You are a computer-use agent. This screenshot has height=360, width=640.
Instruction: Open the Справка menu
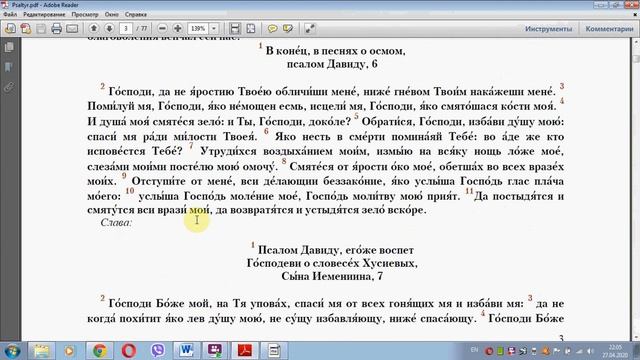[x=136, y=14]
